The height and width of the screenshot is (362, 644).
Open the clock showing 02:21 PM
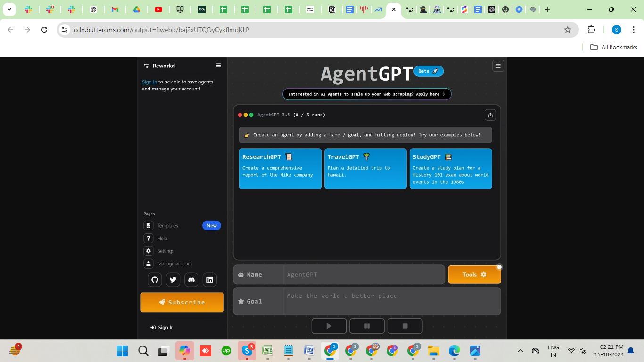tap(609, 351)
